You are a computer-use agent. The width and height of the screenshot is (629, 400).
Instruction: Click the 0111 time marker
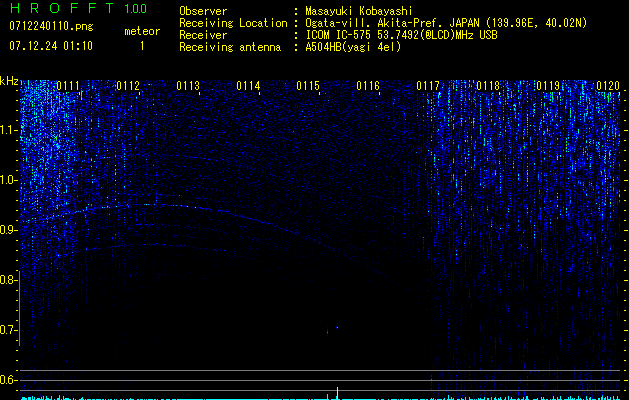(68, 86)
